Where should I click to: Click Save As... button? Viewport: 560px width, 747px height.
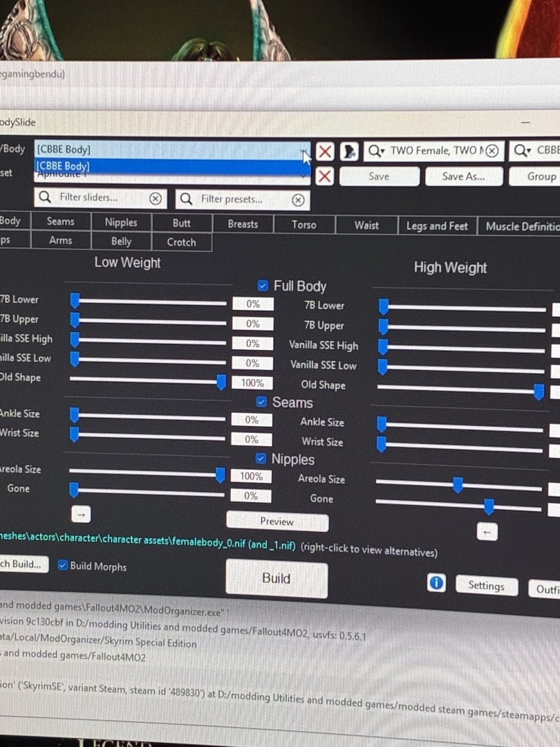tap(463, 176)
